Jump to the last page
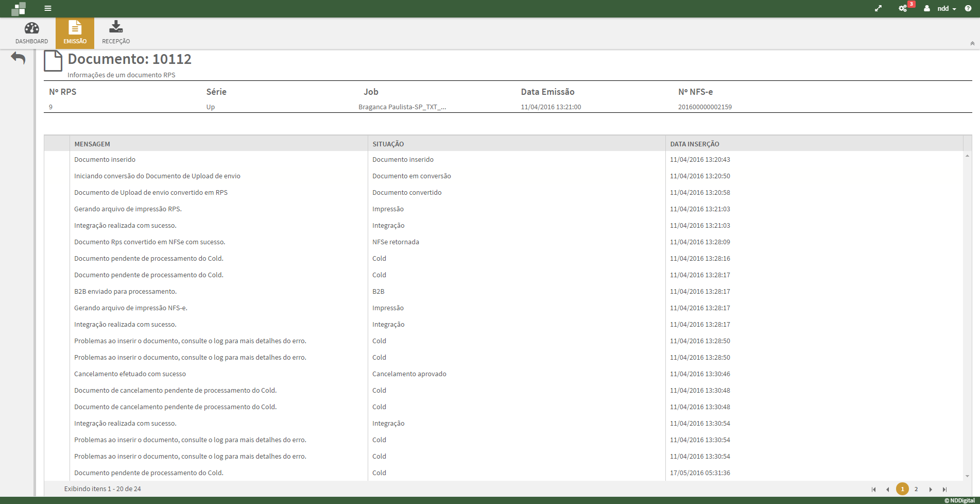This screenshot has width=980, height=504. tap(944, 489)
